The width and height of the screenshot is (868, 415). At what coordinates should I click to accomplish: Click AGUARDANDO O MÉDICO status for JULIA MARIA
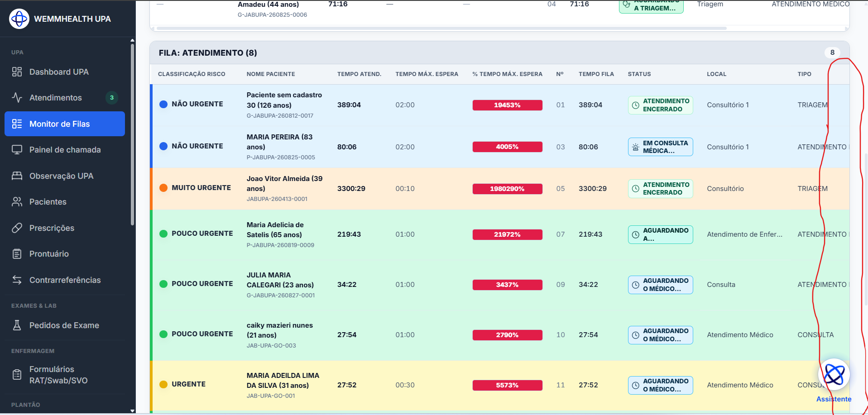pos(660,285)
